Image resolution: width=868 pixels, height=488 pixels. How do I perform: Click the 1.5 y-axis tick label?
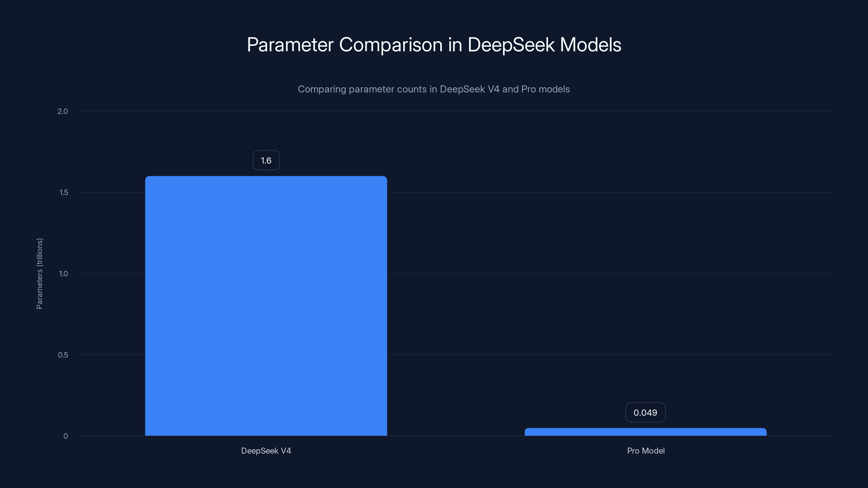click(63, 192)
